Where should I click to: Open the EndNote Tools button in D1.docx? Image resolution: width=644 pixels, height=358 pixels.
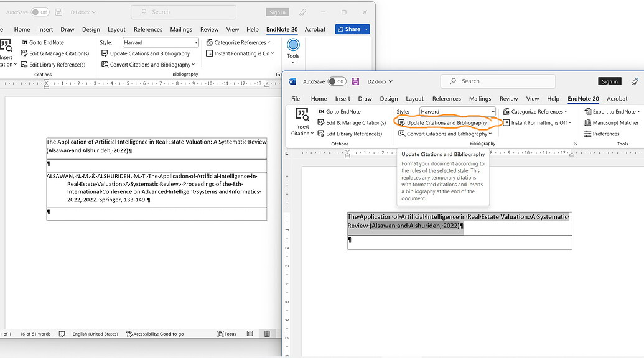point(292,48)
